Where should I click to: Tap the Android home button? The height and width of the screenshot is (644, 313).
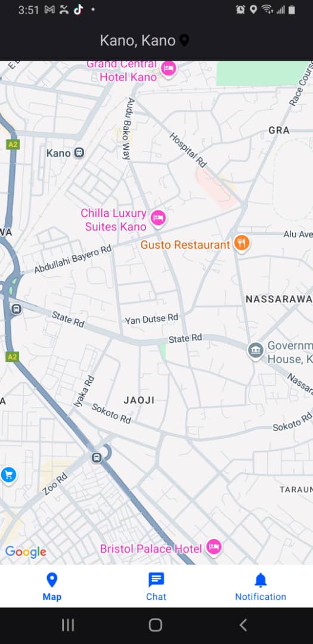[155, 625]
